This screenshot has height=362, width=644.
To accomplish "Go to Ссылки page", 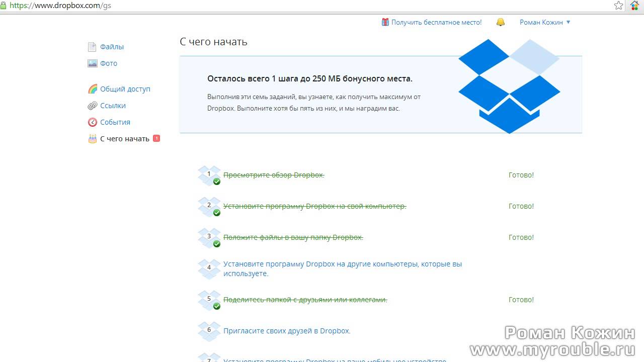I will 113,106.
